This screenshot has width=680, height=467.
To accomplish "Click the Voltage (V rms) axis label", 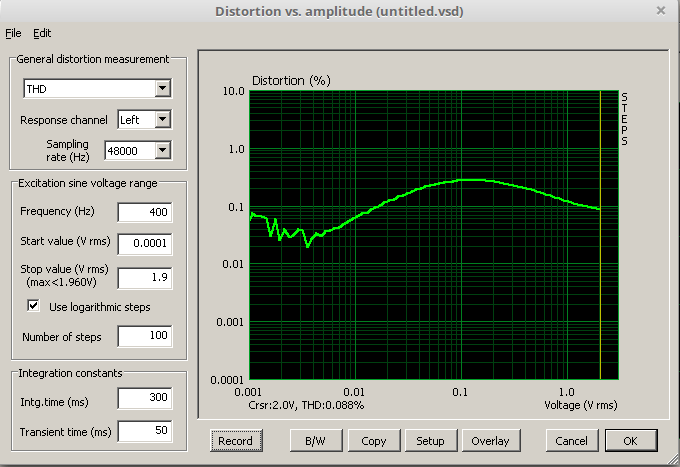I will click(x=581, y=405).
